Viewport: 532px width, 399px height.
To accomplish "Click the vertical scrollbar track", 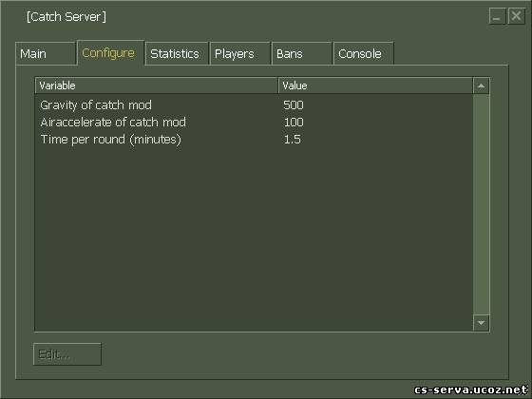I will click(x=481, y=204).
